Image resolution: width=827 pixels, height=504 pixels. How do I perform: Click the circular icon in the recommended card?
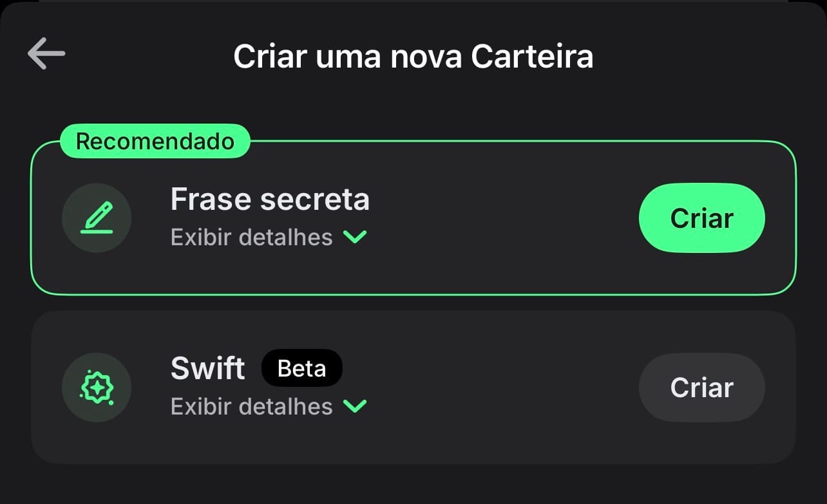tap(97, 218)
